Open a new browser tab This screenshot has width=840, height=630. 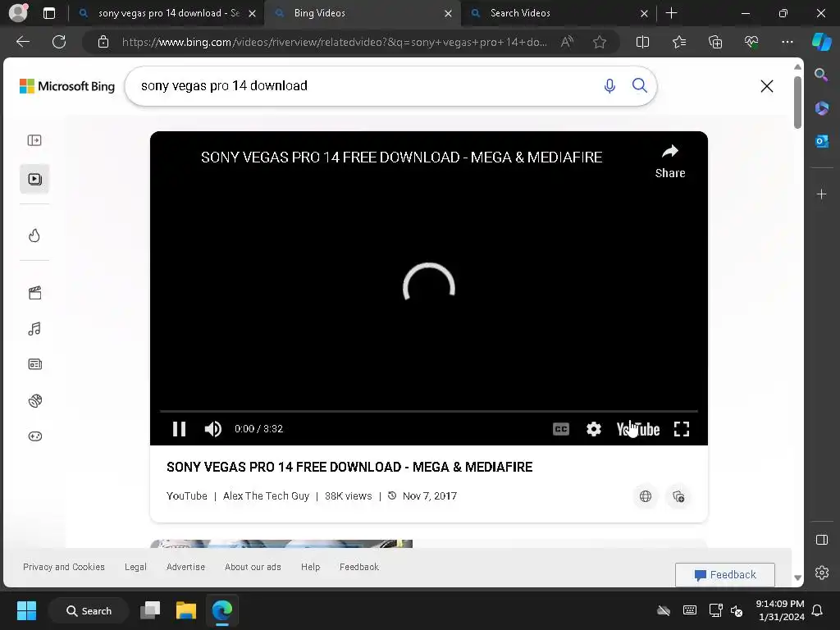[x=671, y=13]
